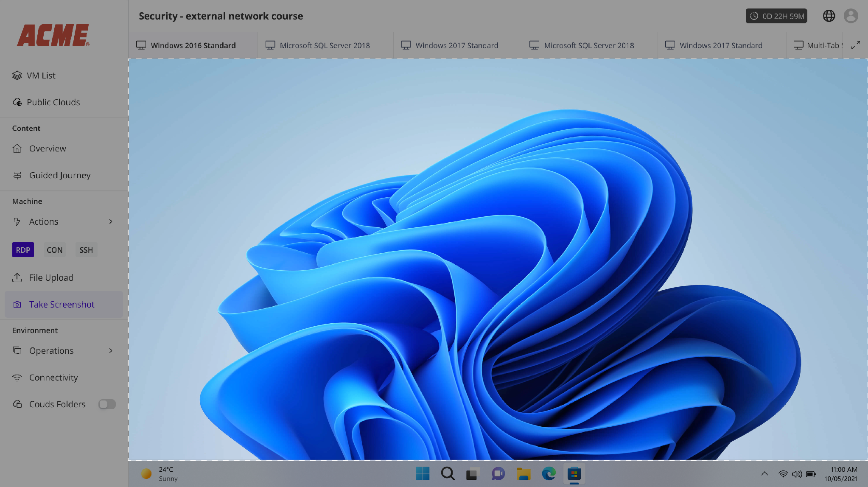Click the Wi-Fi tray icon

click(x=783, y=474)
